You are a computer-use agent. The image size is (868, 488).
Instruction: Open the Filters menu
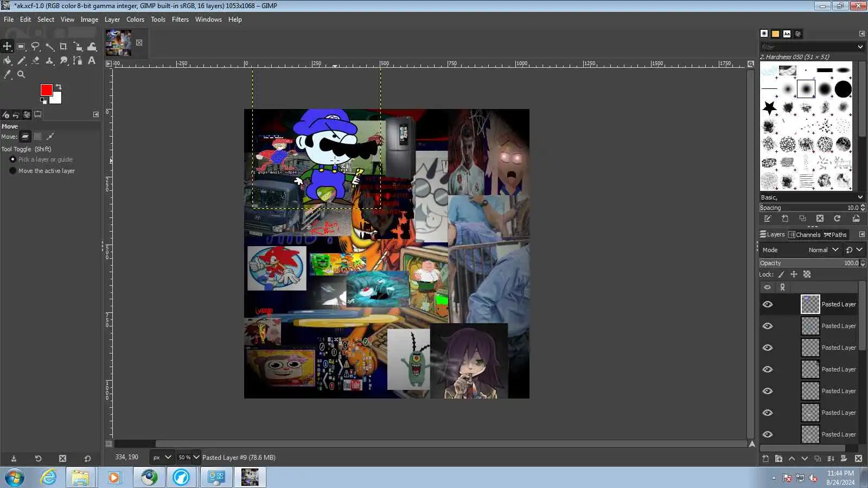(x=180, y=20)
